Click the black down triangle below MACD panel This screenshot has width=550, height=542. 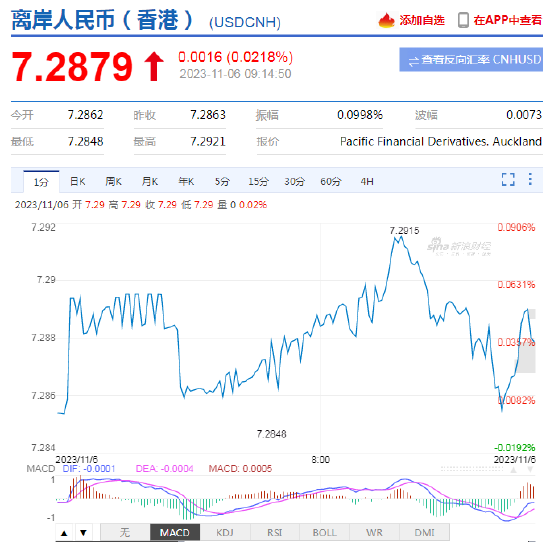coord(83,533)
